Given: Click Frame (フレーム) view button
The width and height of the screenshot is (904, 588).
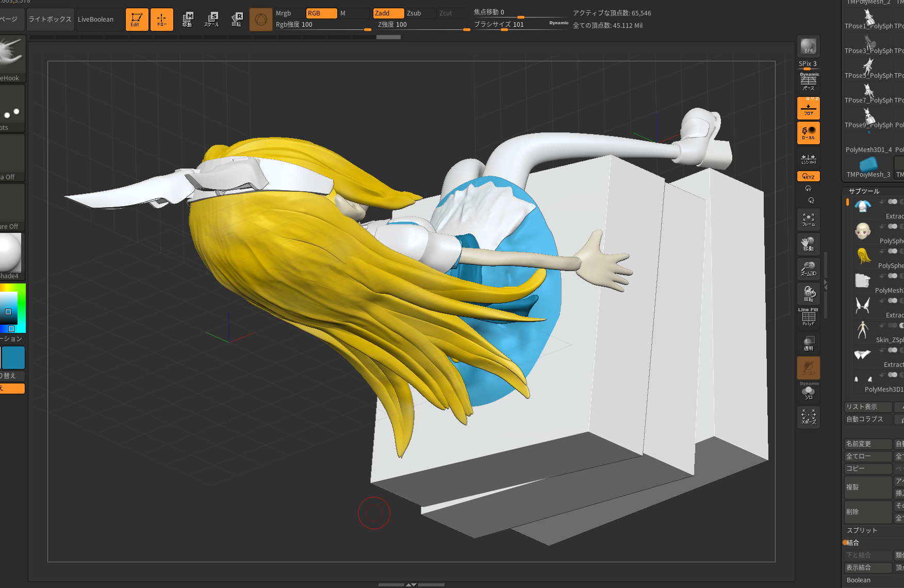Looking at the screenshot, I should tap(808, 220).
